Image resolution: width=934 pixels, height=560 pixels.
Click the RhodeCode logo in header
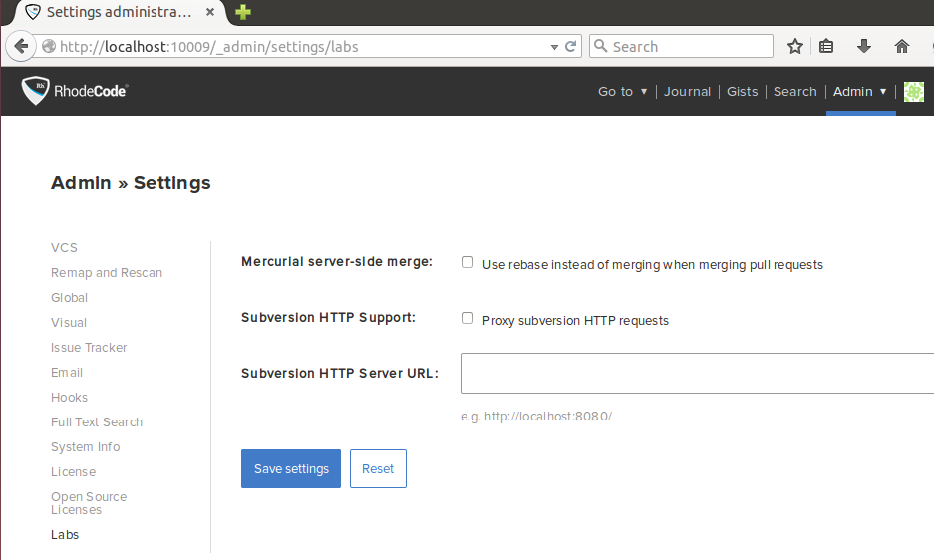pyautogui.click(x=75, y=91)
